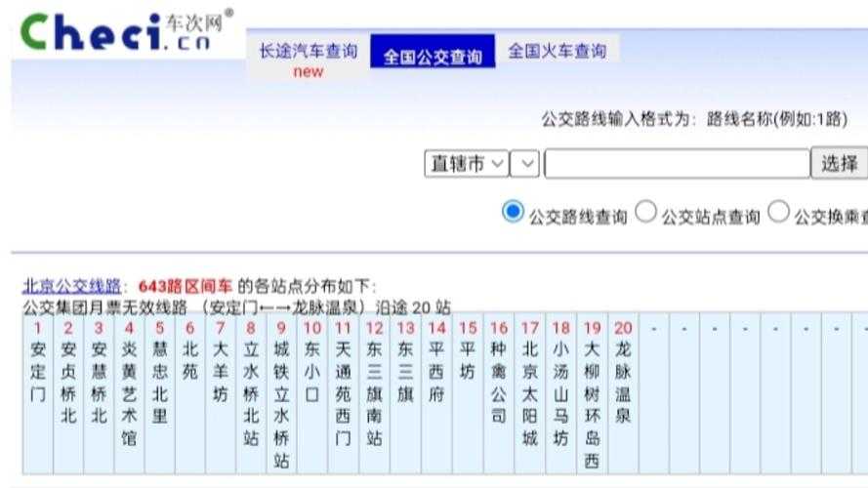Screen dimensions: 868x488
Task: Open the 全国火车查询 tab
Action: (557, 51)
